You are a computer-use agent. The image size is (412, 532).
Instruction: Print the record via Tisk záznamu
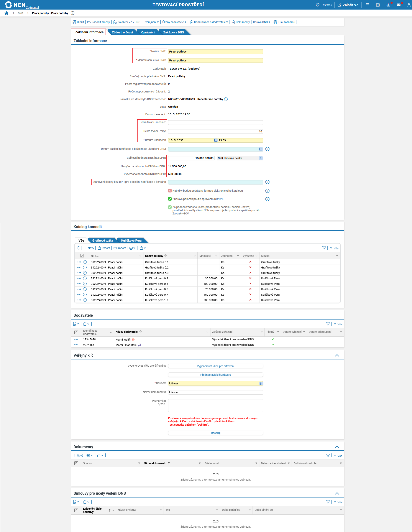(284, 22)
